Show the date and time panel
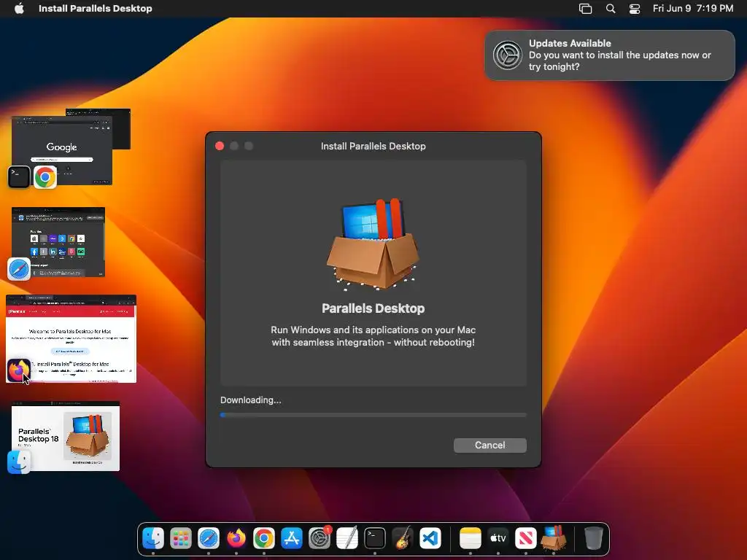 click(693, 9)
